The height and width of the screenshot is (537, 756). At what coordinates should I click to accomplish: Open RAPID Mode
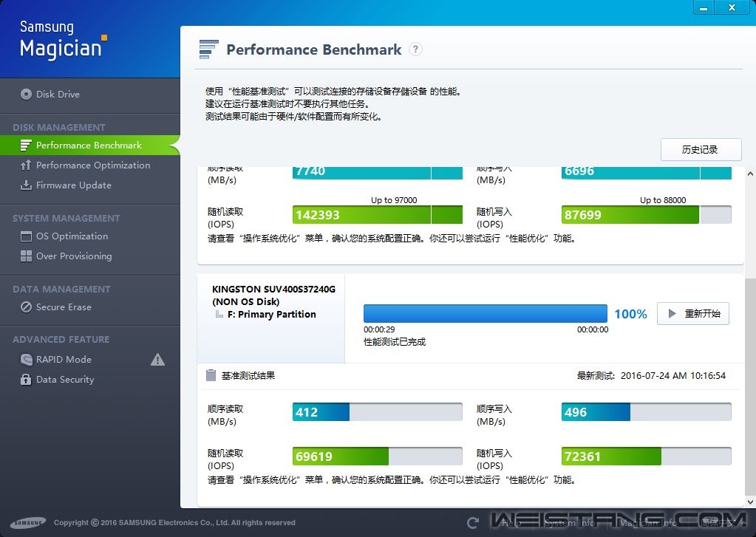click(89, 359)
